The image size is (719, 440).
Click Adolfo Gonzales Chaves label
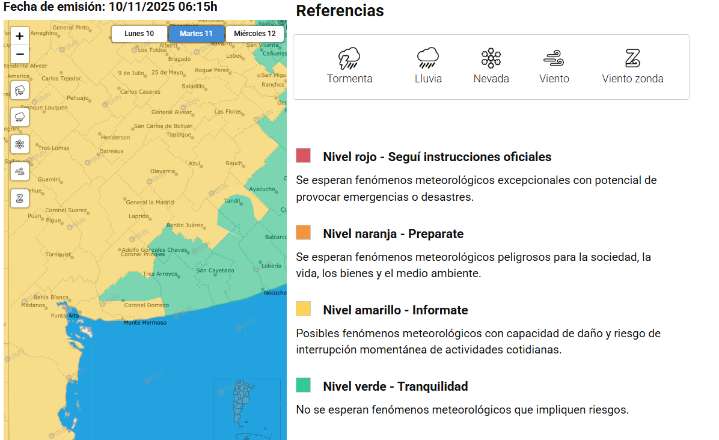pos(154,250)
